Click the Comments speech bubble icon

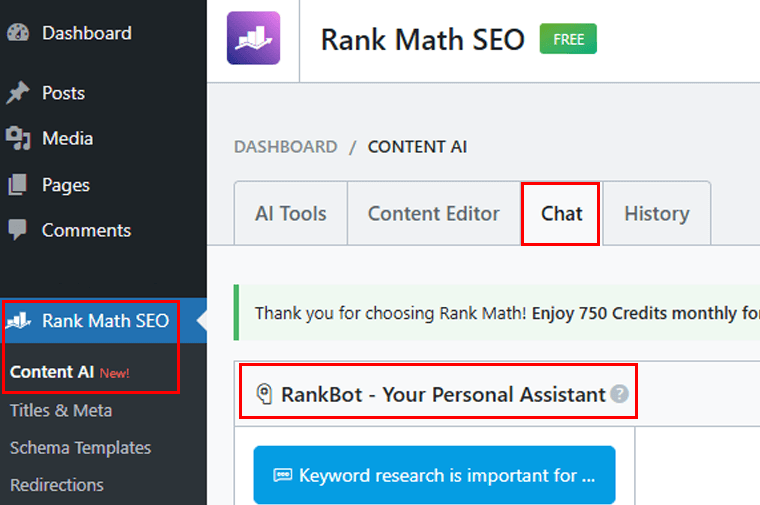[18, 230]
